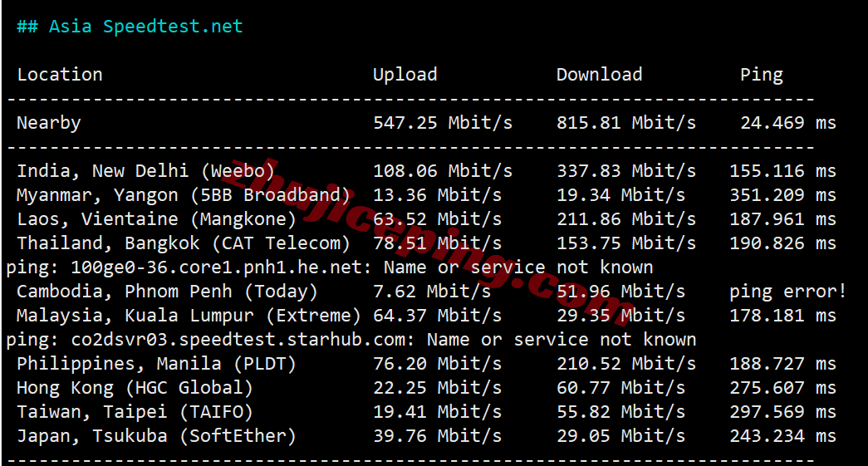
Task: Select the '## Asia Speedtest.net' heading text
Action: (x=130, y=27)
